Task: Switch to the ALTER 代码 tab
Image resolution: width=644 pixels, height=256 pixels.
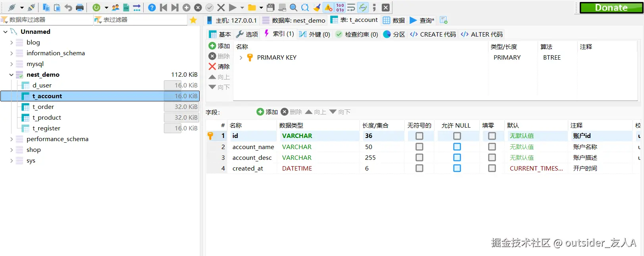Action: pos(482,34)
